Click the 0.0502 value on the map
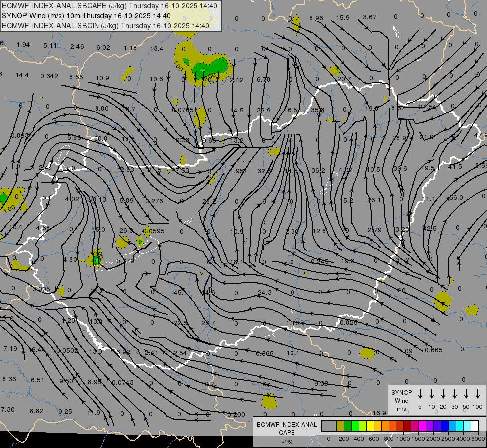 coord(67,351)
